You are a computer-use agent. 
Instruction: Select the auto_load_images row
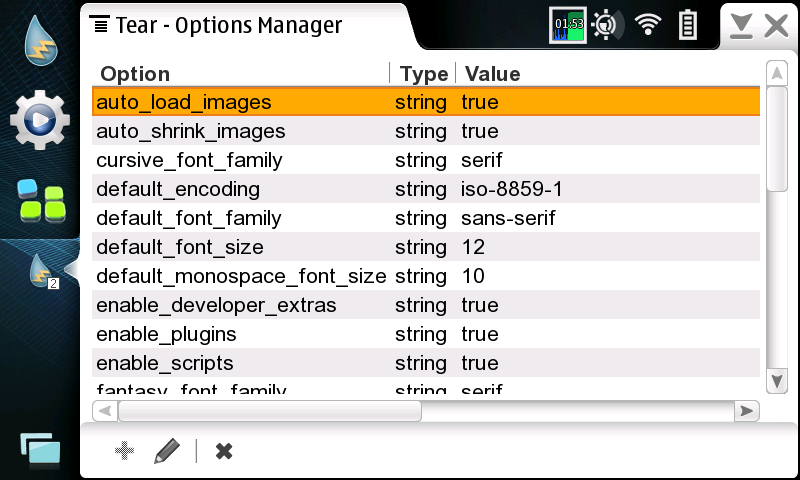[x=426, y=102]
